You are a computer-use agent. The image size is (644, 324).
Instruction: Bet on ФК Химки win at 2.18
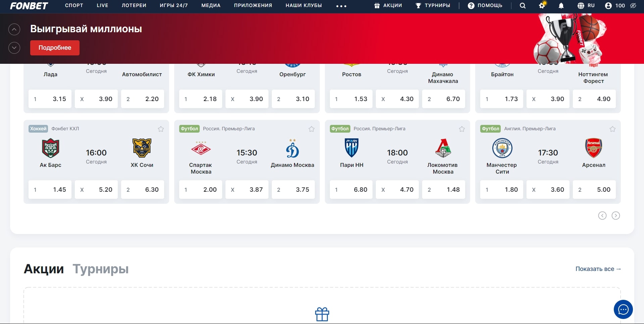click(201, 99)
